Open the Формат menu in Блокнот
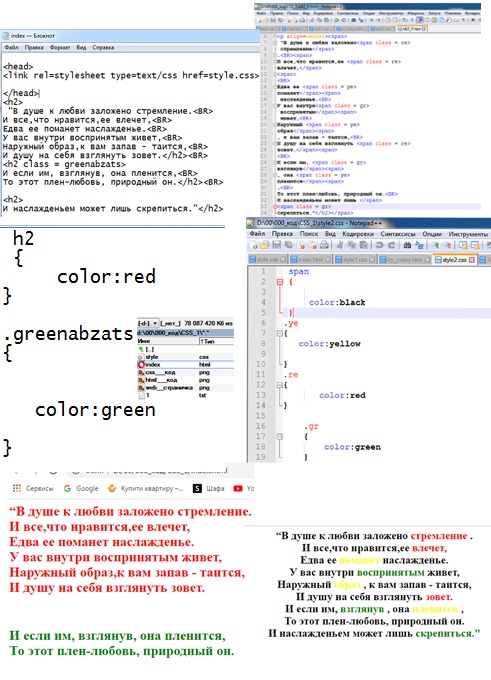 [x=60, y=47]
